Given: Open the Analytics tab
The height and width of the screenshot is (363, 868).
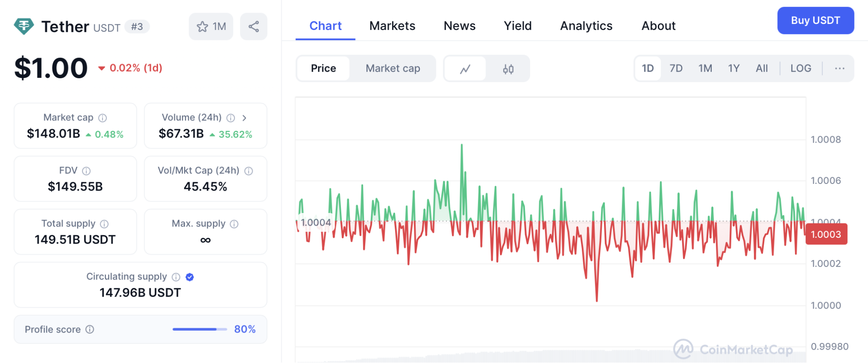Looking at the screenshot, I should [x=586, y=26].
